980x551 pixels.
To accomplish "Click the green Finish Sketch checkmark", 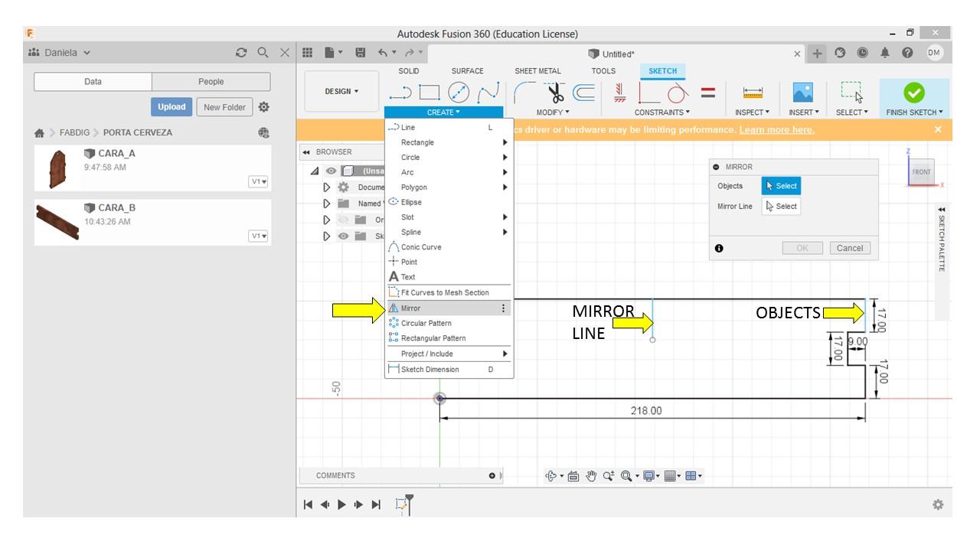I will click(914, 93).
